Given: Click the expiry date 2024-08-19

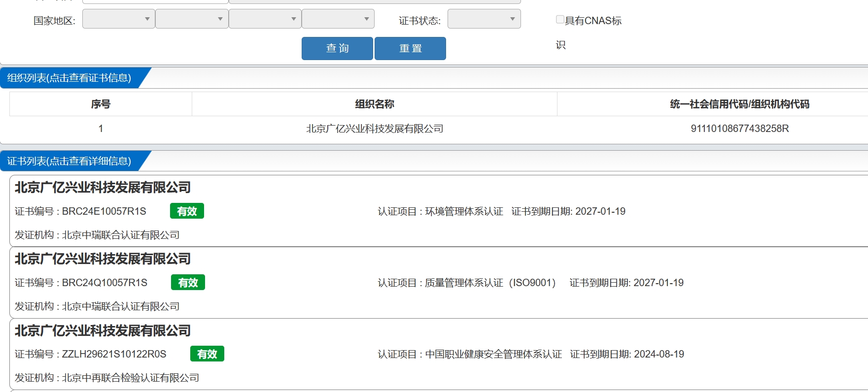Looking at the screenshot, I should [x=659, y=354].
